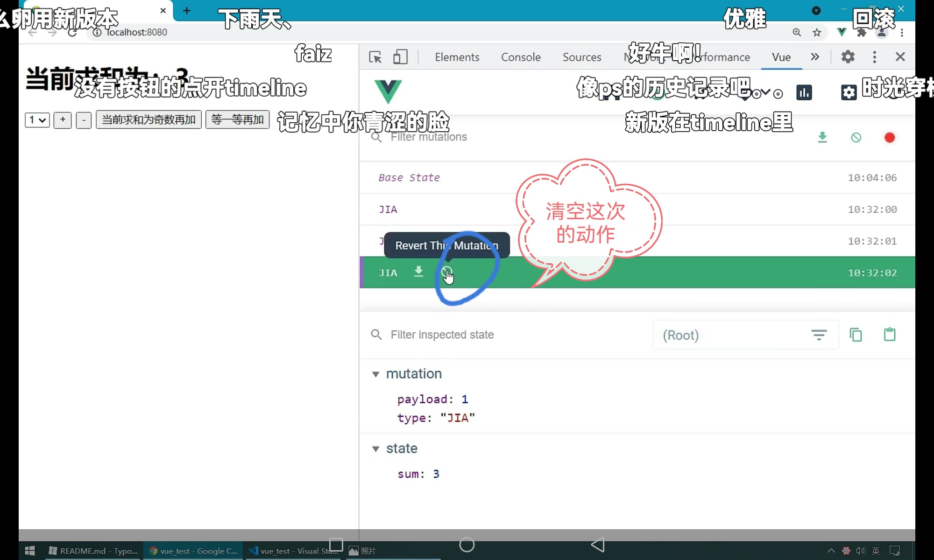
Task: Open the number select dropdown
Action: click(x=37, y=120)
